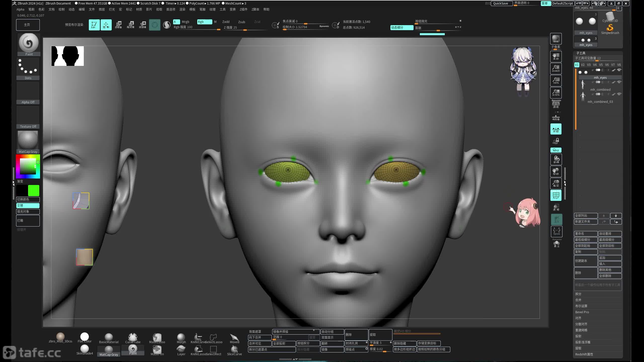
Task: Toggle Rgb paint mode
Action: click(x=205, y=22)
